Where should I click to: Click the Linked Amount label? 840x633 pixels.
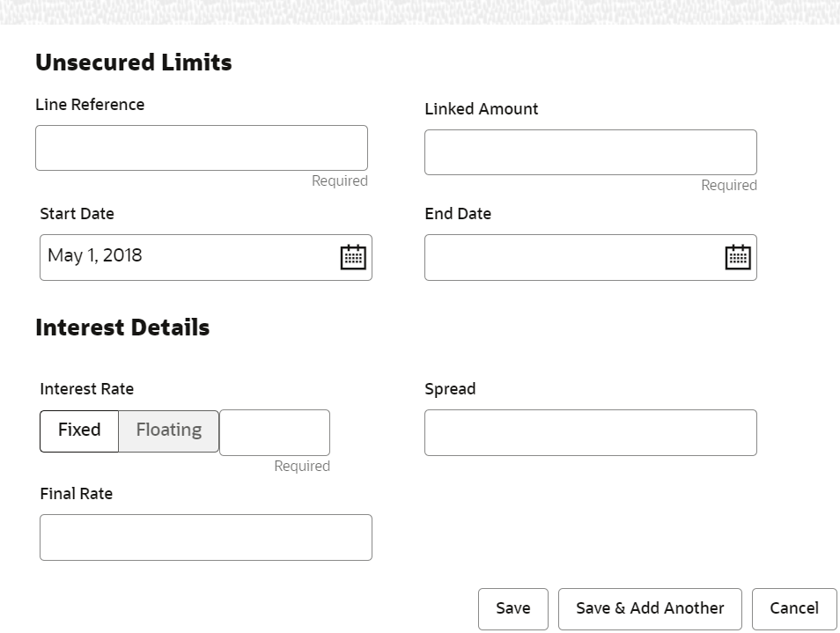pyautogui.click(x=482, y=109)
